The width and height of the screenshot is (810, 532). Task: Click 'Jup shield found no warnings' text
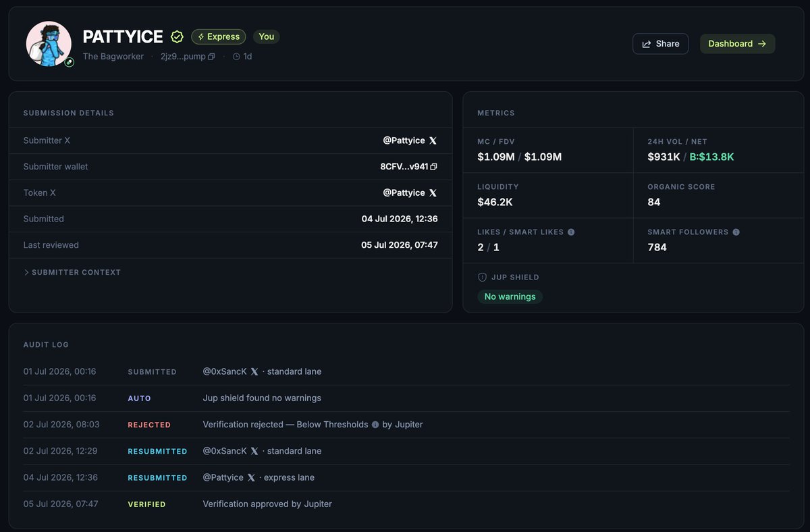click(262, 398)
